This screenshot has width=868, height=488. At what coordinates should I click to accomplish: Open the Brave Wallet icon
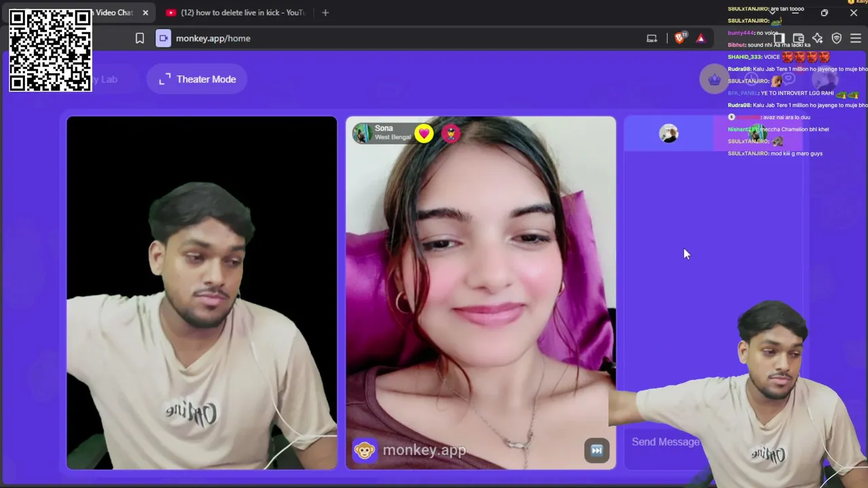(798, 39)
